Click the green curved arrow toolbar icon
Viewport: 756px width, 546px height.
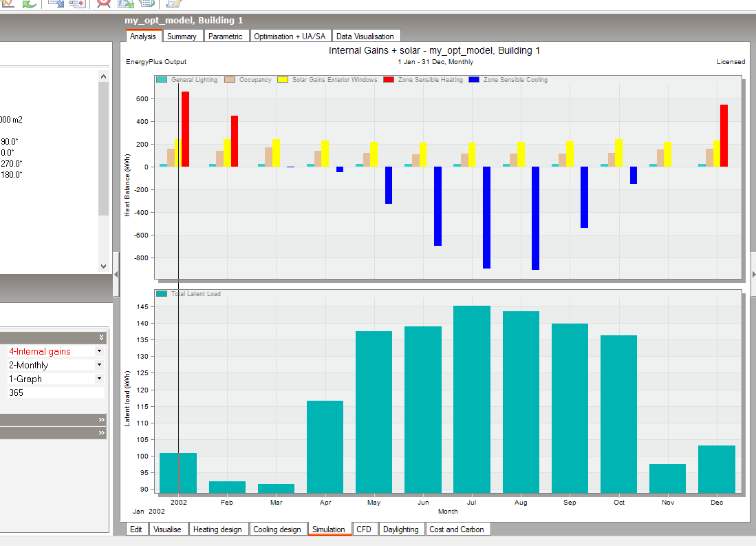(30, 3)
